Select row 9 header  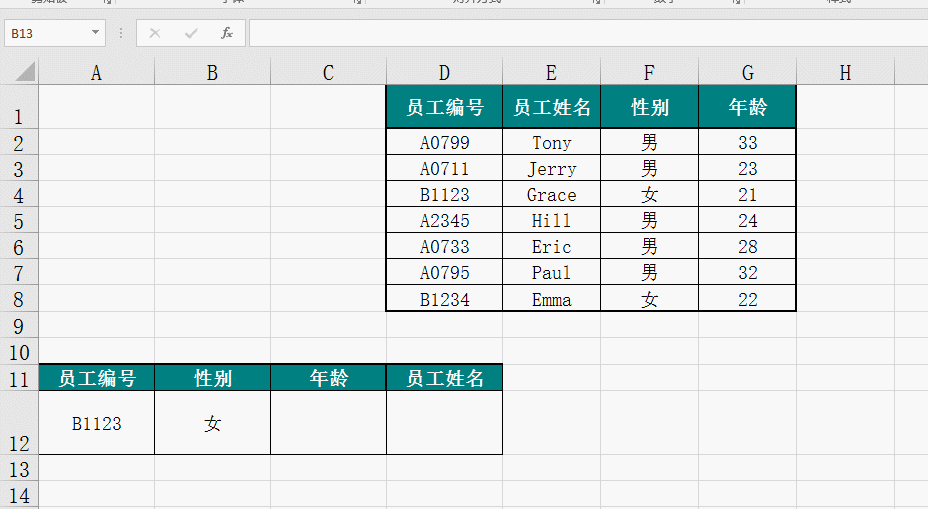tap(19, 325)
